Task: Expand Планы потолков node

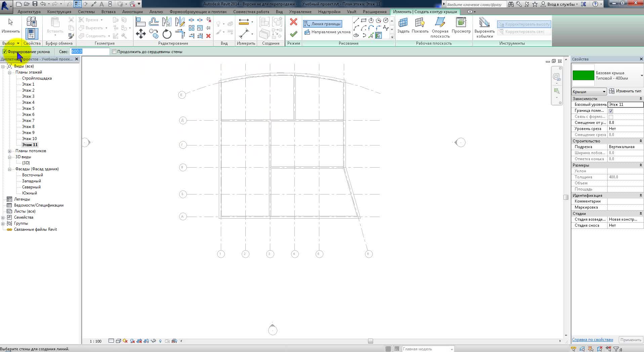Action: (x=10, y=151)
